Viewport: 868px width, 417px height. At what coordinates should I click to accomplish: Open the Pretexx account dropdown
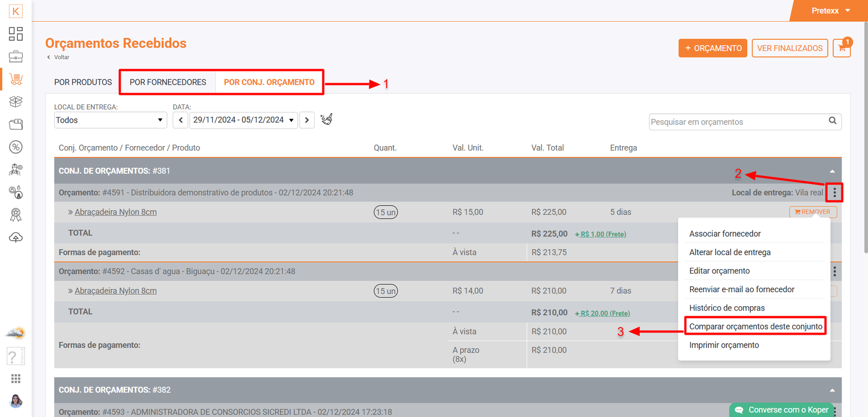coord(830,11)
